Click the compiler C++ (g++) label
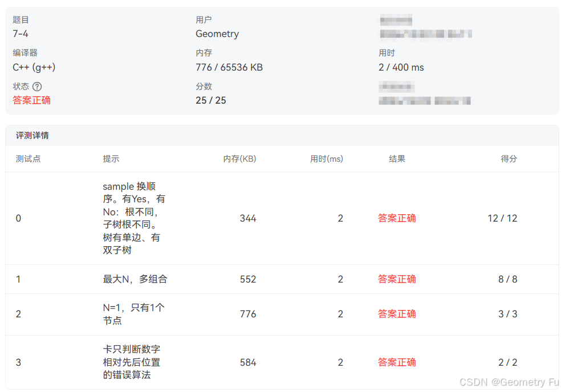The width and height of the screenshot is (561, 392). [33, 67]
